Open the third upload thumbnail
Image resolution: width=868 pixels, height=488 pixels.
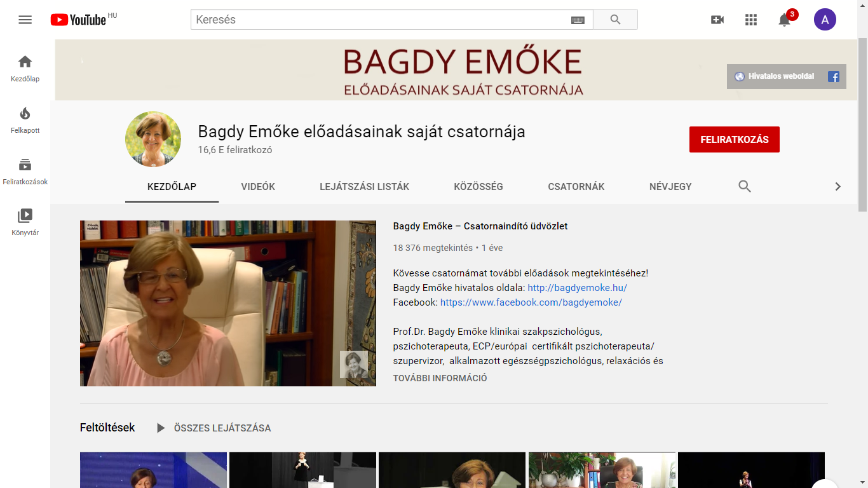point(452,470)
